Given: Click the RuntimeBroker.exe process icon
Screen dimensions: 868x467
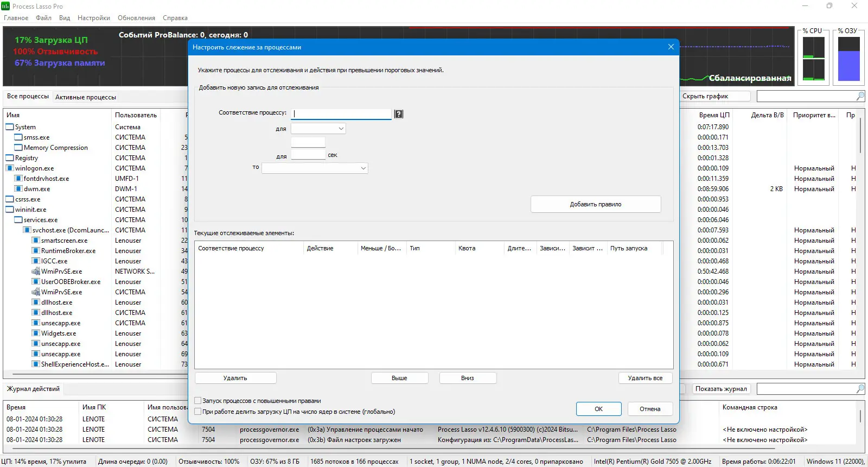Looking at the screenshot, I should [36, 251].
